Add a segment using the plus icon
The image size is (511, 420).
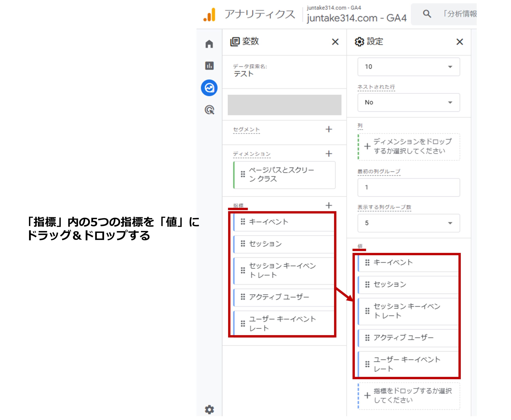click(x=329, y=130)
